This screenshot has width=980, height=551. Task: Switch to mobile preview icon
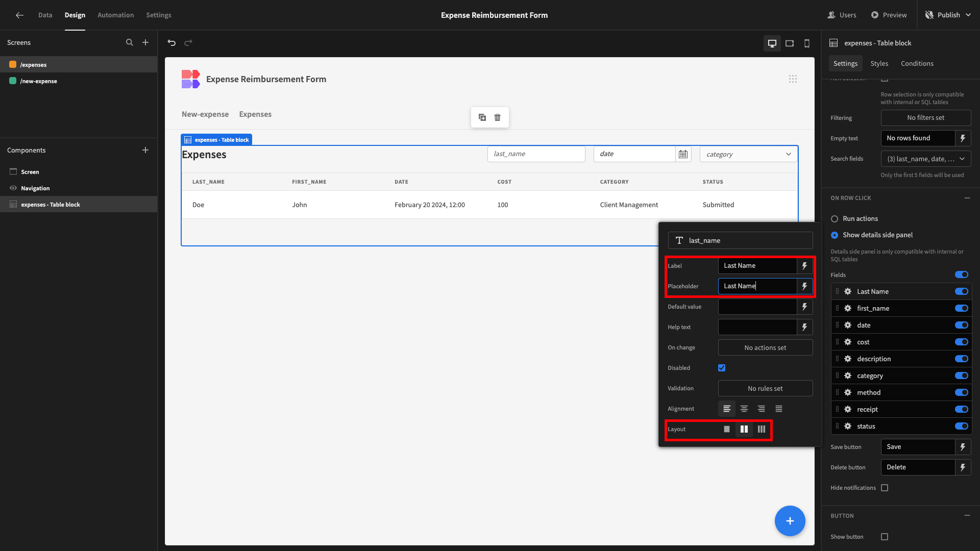click(x=807, y=43)
